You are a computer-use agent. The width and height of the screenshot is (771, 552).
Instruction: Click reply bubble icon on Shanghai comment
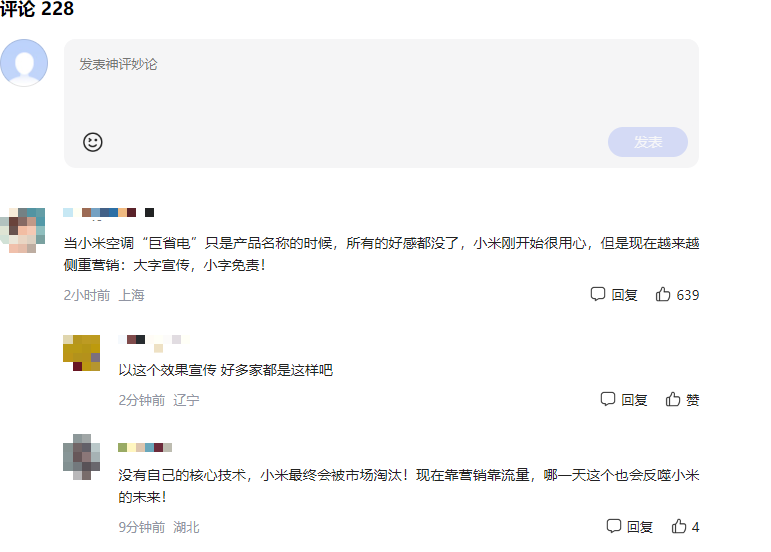coord(598,295)
